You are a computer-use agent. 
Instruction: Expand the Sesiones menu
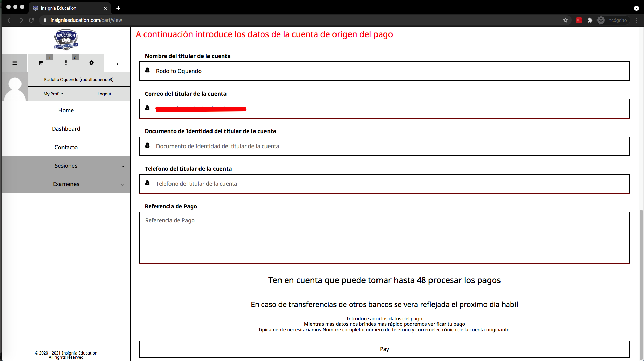click(x=66, y=166)
